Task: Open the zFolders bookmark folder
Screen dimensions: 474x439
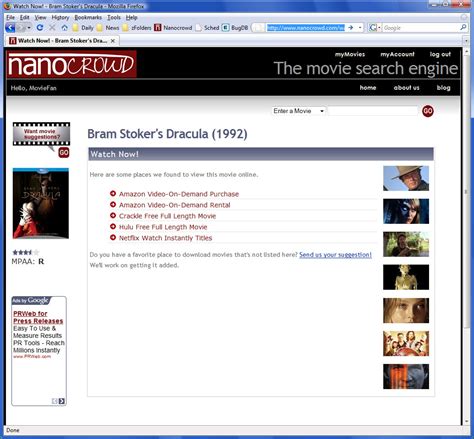Action: (137, 28)
